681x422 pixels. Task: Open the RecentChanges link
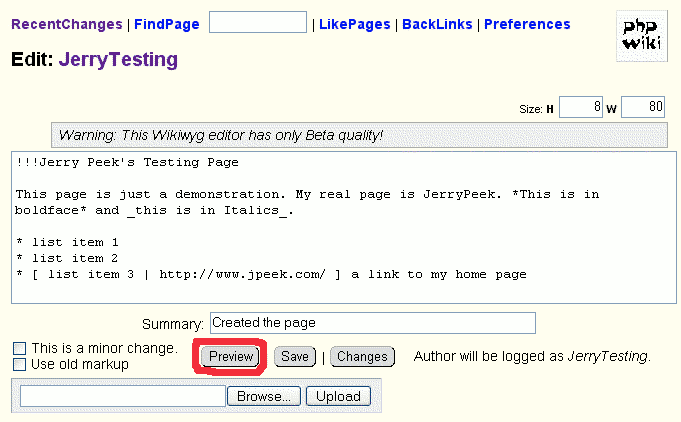(x=67, y=24)
